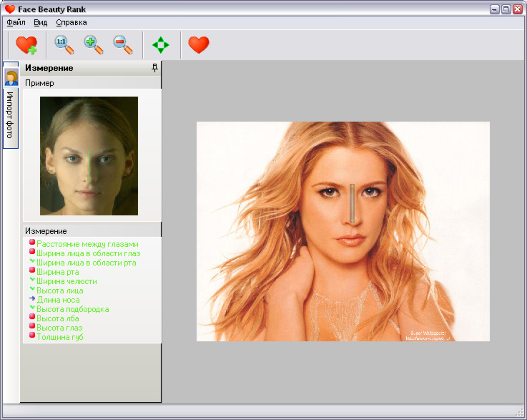
Task: Click the heart with plus add-photo icon
Action: coord(26,45)
